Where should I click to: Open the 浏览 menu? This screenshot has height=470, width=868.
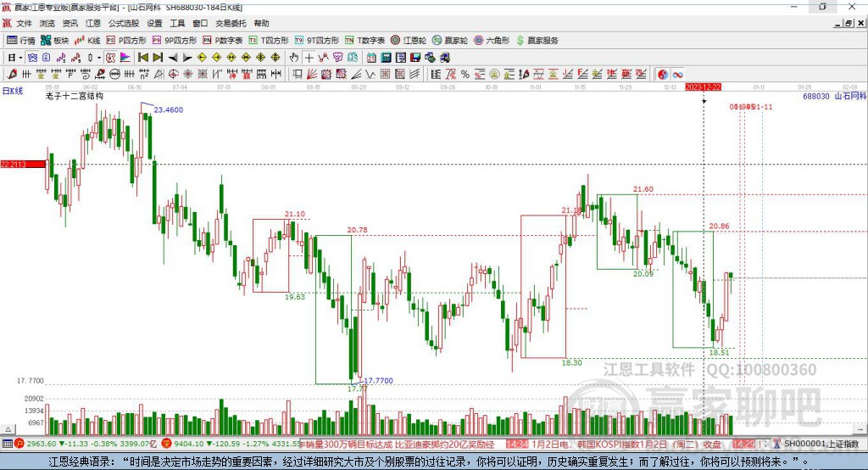click(47, 23)
